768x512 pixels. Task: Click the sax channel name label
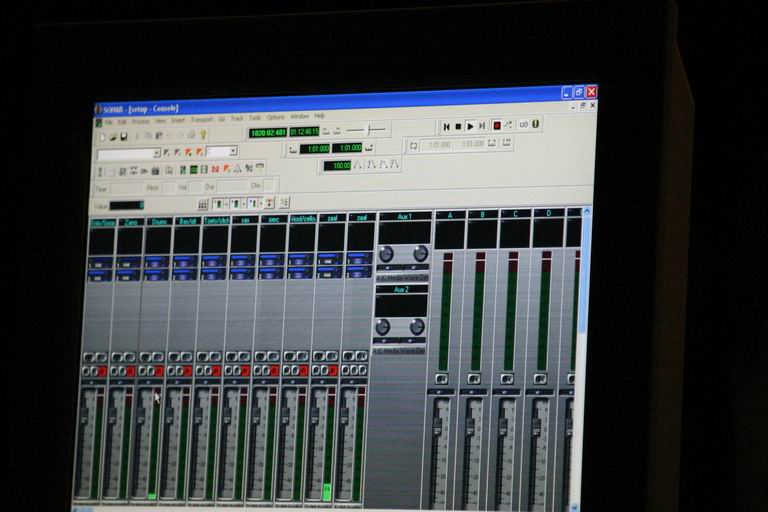[244, 220]
